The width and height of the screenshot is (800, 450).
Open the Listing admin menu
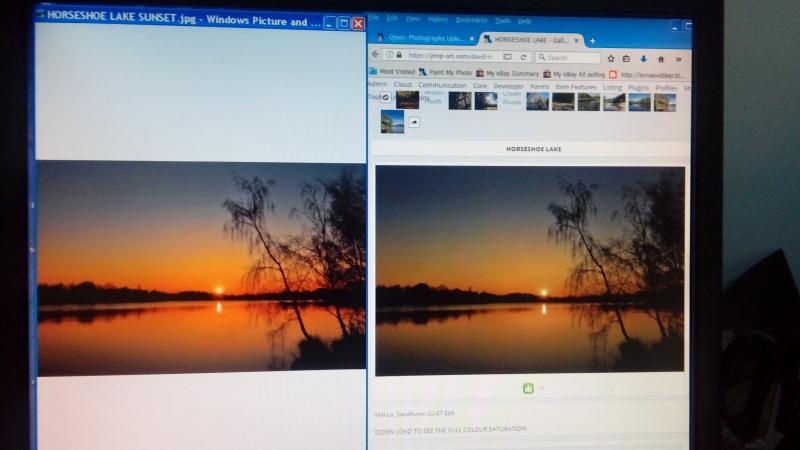pos(612,88)
